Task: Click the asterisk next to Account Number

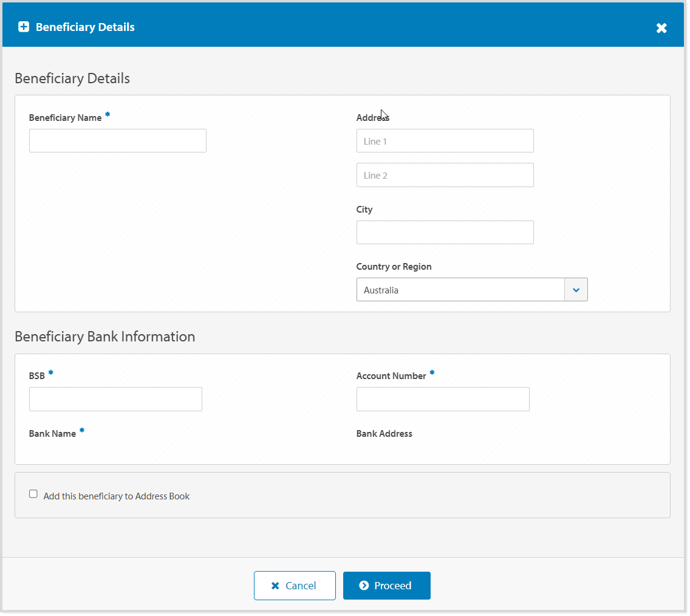Action: click(x=432, y=372)
